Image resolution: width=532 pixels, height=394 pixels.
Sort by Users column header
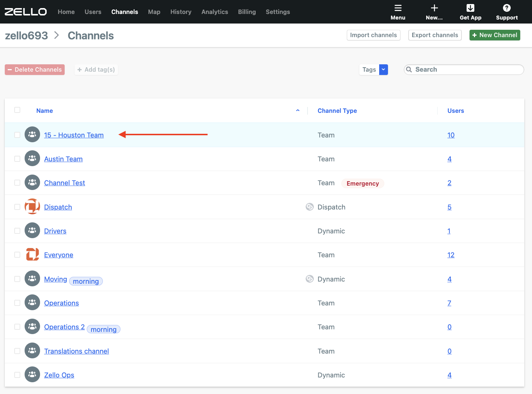(456, 111)
